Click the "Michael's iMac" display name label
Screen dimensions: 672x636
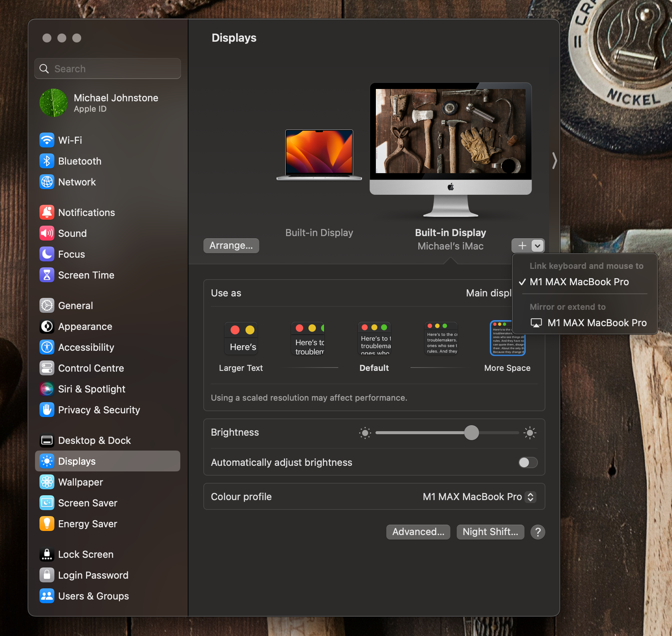coord(451,246)
